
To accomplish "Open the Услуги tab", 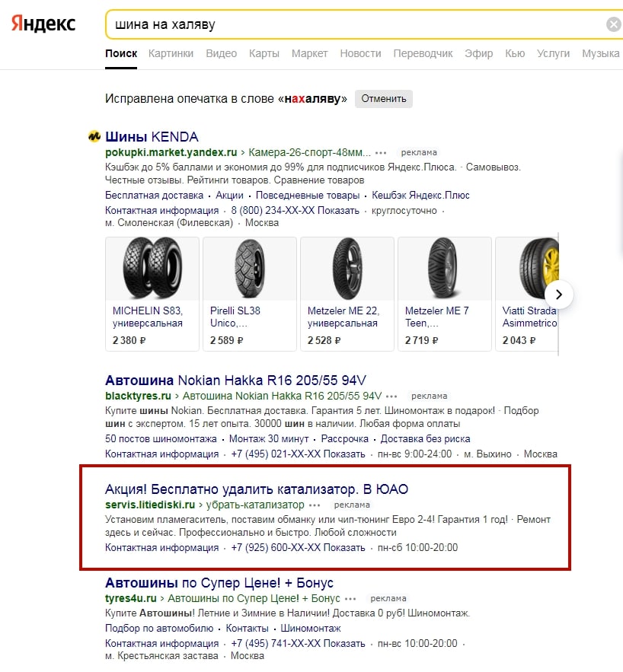I will 553,53.
